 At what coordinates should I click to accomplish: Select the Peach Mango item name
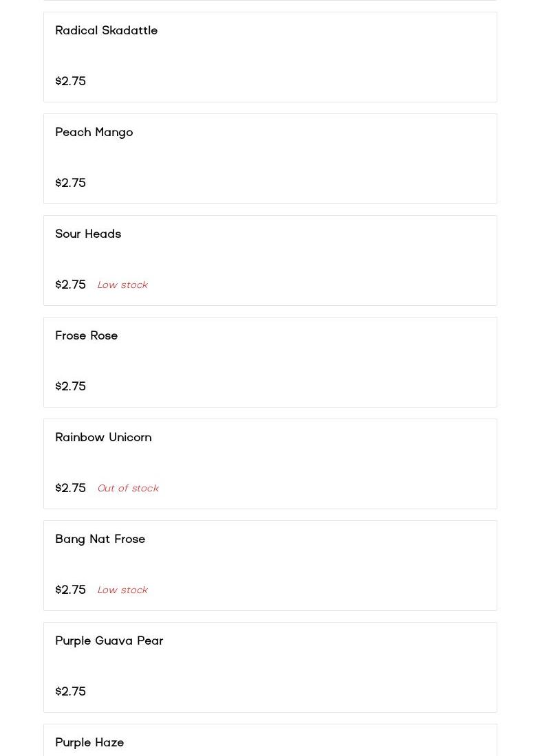(94, 133)
